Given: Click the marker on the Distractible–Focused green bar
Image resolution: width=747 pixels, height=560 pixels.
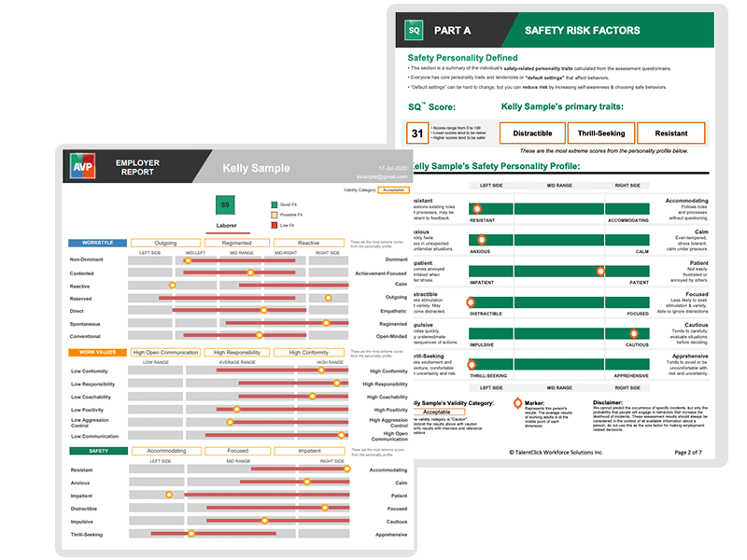Looking at the screenshot, I should tap(471, 301).
